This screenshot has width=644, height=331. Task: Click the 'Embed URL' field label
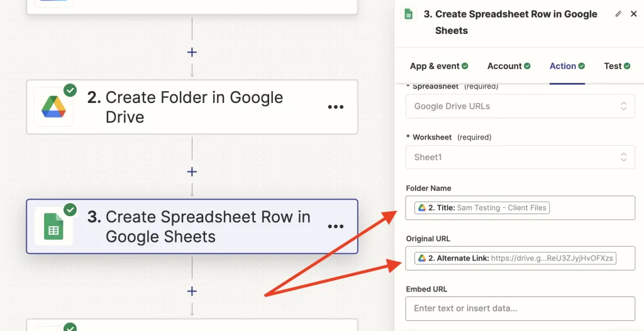pyautogui.click(x=426, y=289)
